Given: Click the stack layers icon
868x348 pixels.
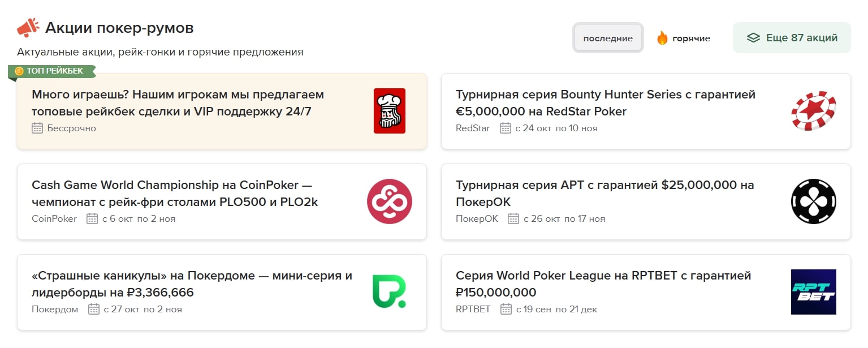Looking at the screenshot, I should point(753,38).
